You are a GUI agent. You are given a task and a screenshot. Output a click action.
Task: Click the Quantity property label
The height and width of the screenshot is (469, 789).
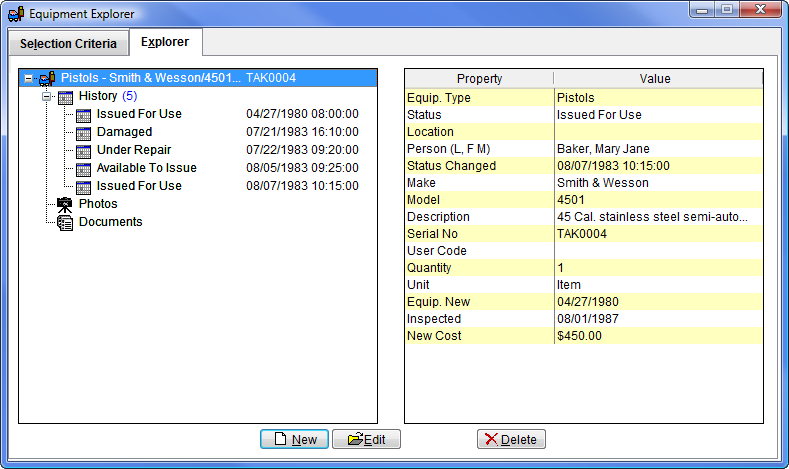point(429,268)
